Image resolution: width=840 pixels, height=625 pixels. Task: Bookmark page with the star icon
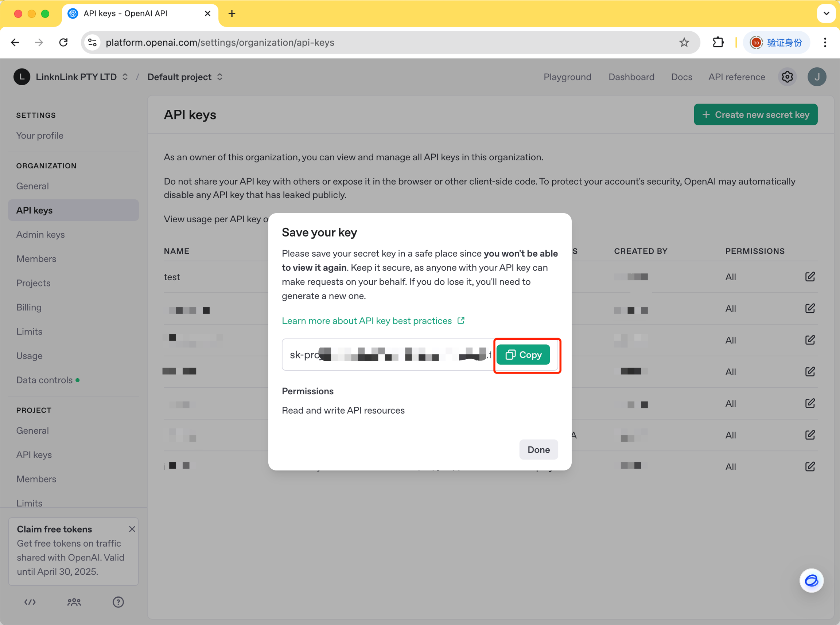(684, 42)
